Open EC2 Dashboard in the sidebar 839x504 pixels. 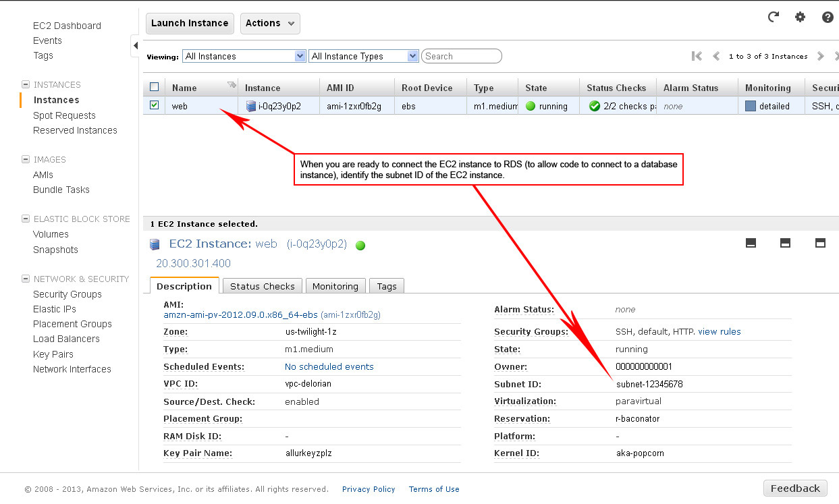pyautogui.click(x=67, y=26)
